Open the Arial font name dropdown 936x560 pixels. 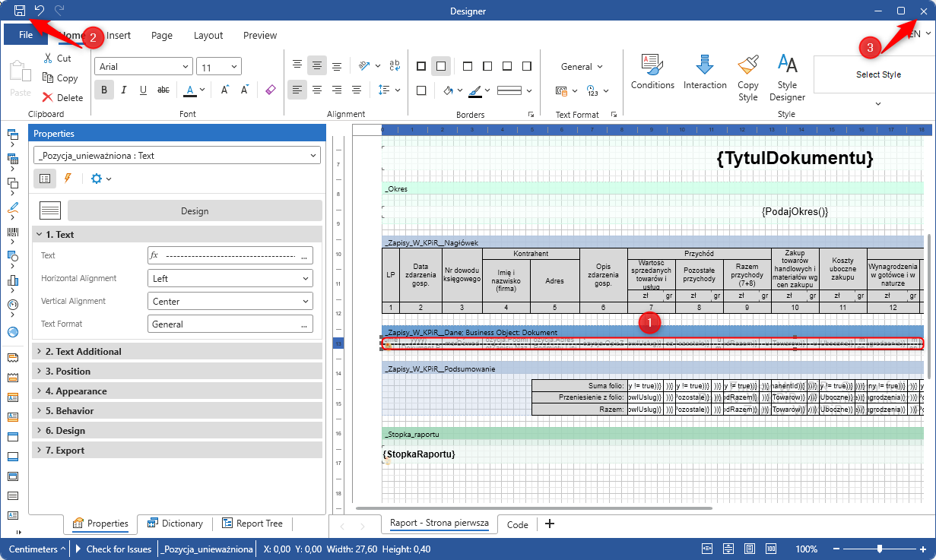pos(143,67)
